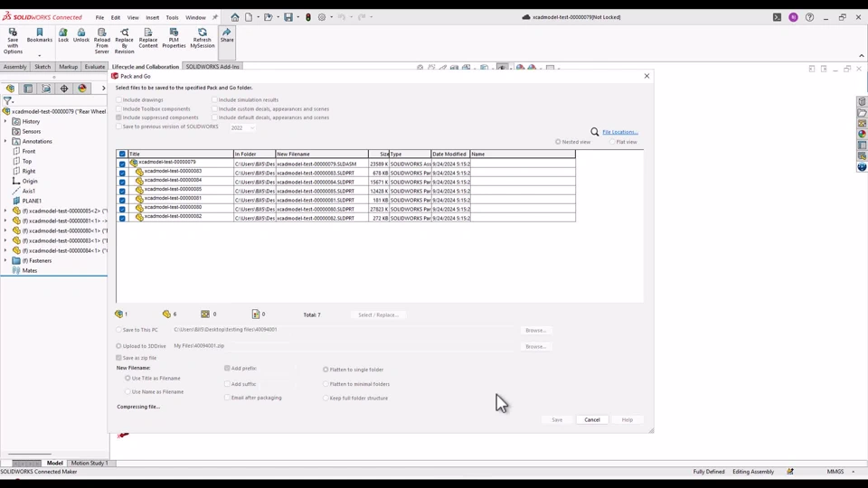Click Save with Options icon
Screen dimensions: 868x488
coord(13,33)
